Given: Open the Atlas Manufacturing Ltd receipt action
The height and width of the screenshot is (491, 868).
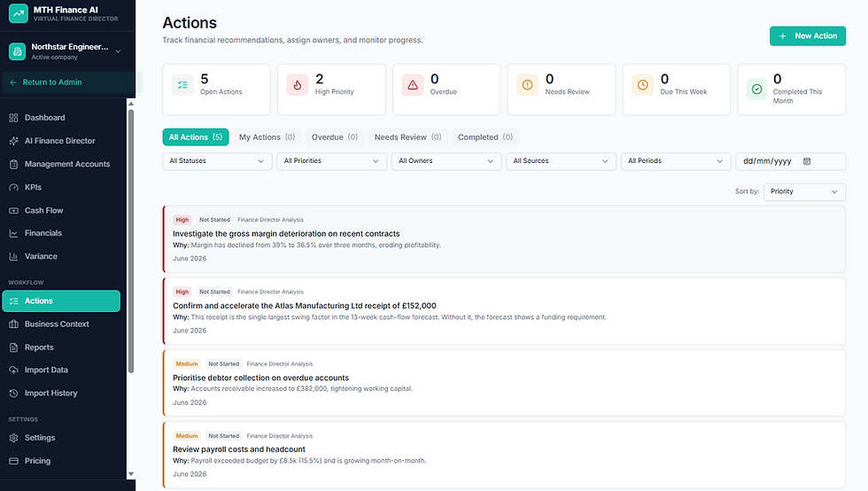Looking at the screenshot, I should pos(504,311).
